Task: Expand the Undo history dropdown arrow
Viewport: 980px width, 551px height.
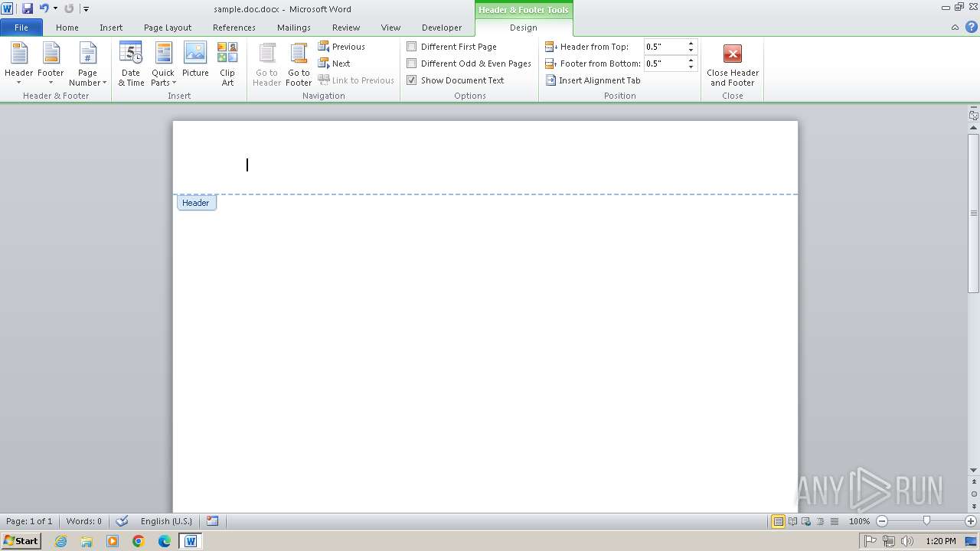Action: [x=55, y=8]
